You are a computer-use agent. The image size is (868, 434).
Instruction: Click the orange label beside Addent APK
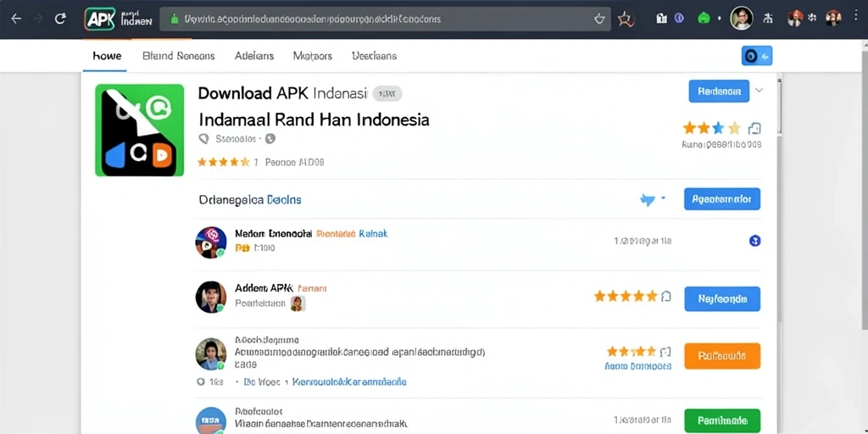pos(312,288)
